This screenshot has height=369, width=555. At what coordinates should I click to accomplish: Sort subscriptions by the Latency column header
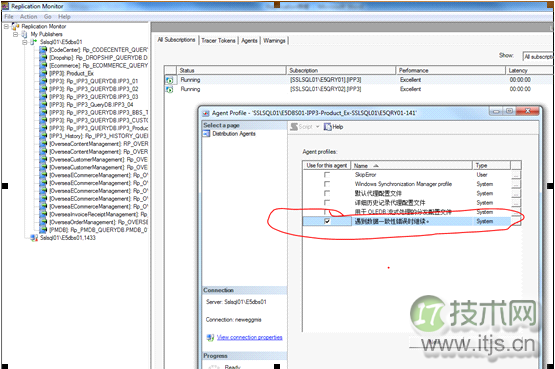(x=529, y=70)
